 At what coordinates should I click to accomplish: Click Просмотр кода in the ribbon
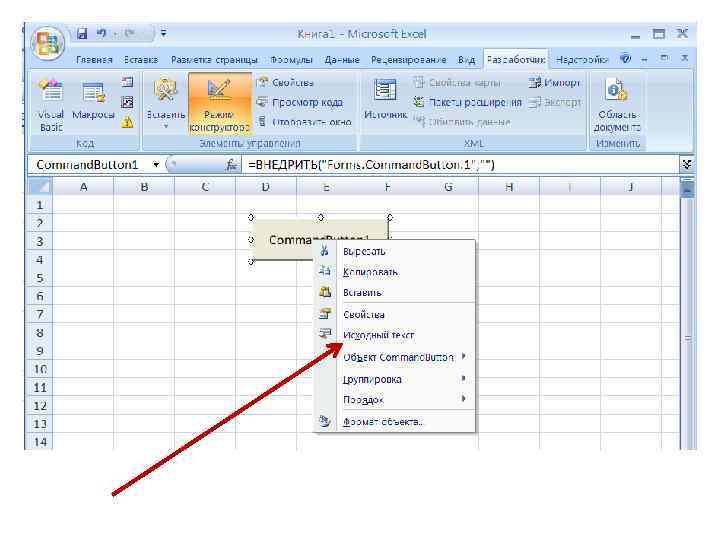pos(299,102)
